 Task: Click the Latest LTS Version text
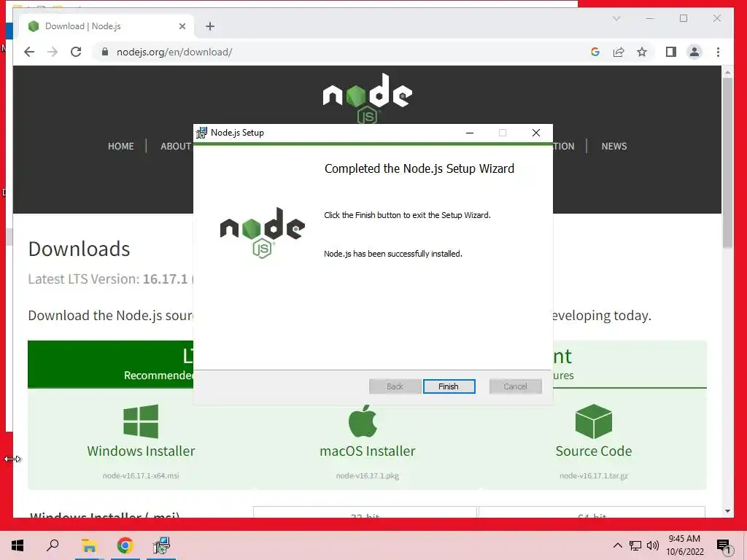coord(110,279)
